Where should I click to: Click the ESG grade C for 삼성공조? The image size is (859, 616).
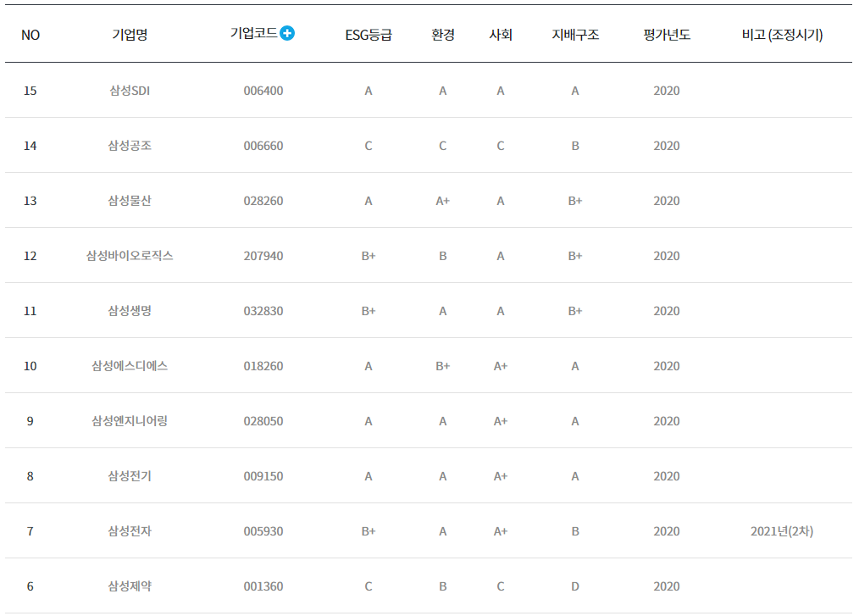[x=369, y=146]
